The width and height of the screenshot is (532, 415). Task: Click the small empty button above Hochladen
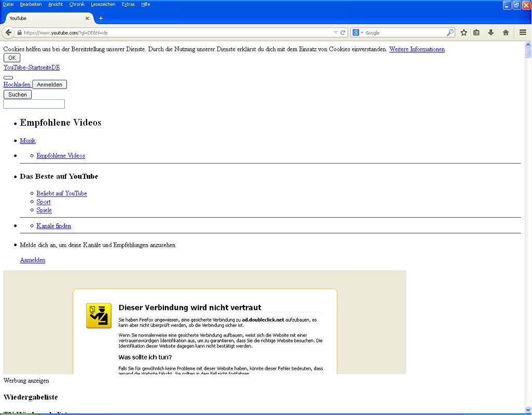coord(8,78)
